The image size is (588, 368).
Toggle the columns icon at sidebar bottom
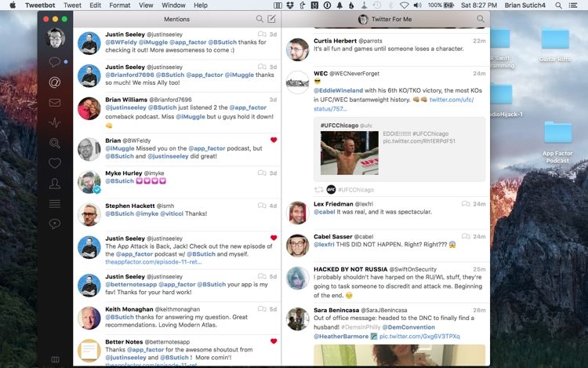point(55,359)
